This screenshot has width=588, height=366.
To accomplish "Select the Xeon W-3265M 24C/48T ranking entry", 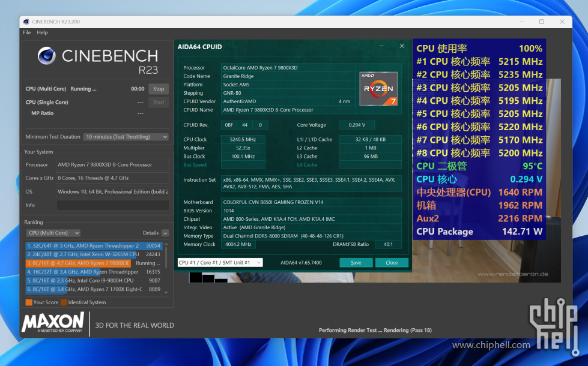I will click(x=94, y=254).
